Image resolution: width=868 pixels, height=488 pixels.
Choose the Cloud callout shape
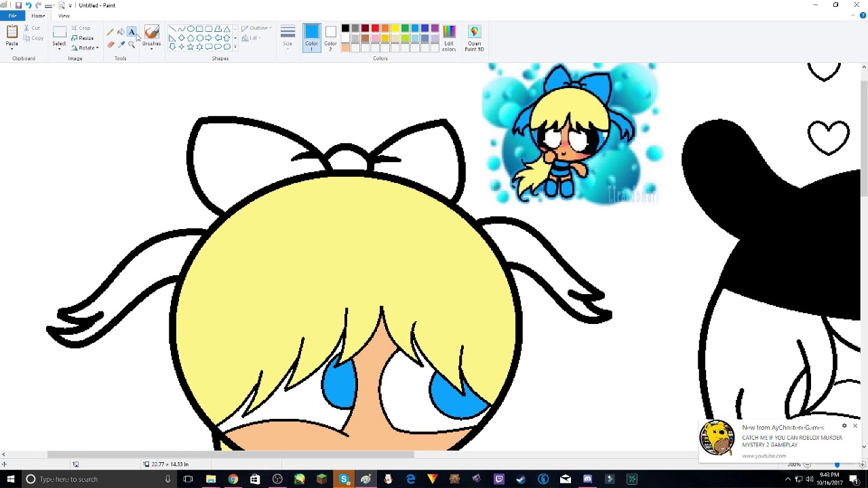226,47
